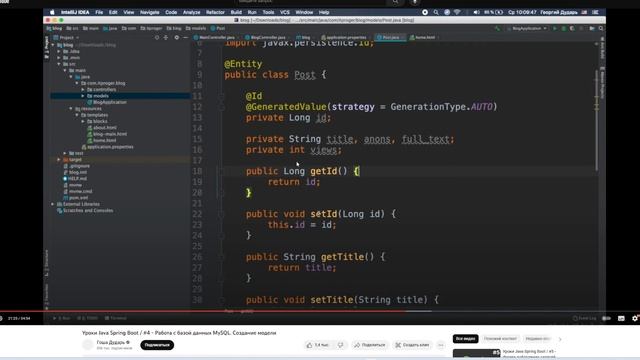Viewport: 640px width, 360px height.
Task: Expand External Libraries node
Action: (x=53, y=204)
